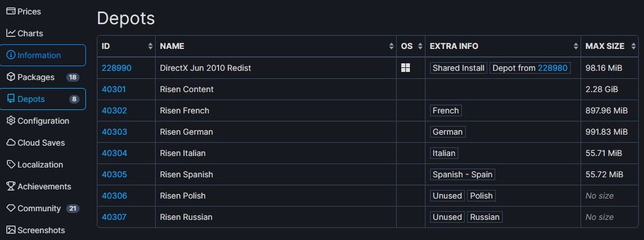Sort depots by the NAME column
This screenshot has height=240, width=644.
click(392, 46)
